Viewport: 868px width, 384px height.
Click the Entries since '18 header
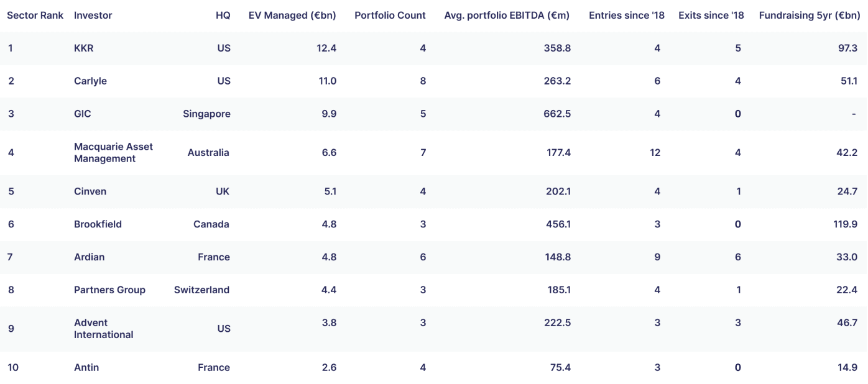(x=627, y=16)
